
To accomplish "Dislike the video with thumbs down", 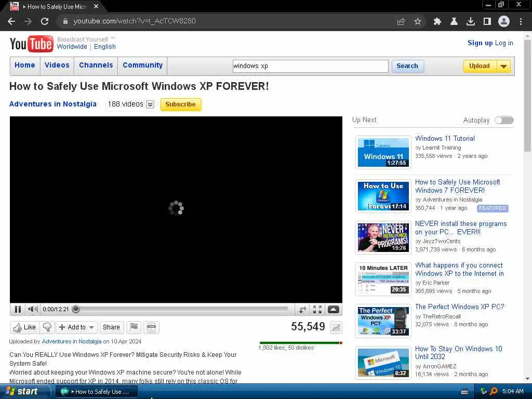I will pos(47,327).
